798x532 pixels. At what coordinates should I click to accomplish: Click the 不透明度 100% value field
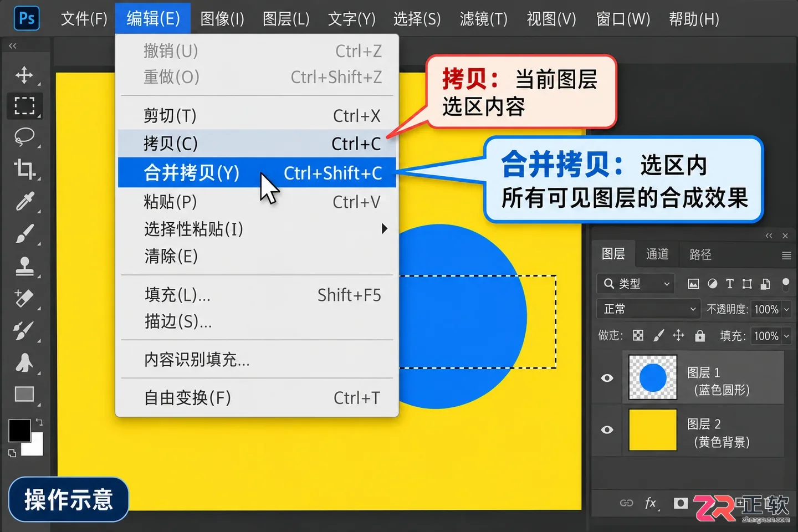point(766,309)
